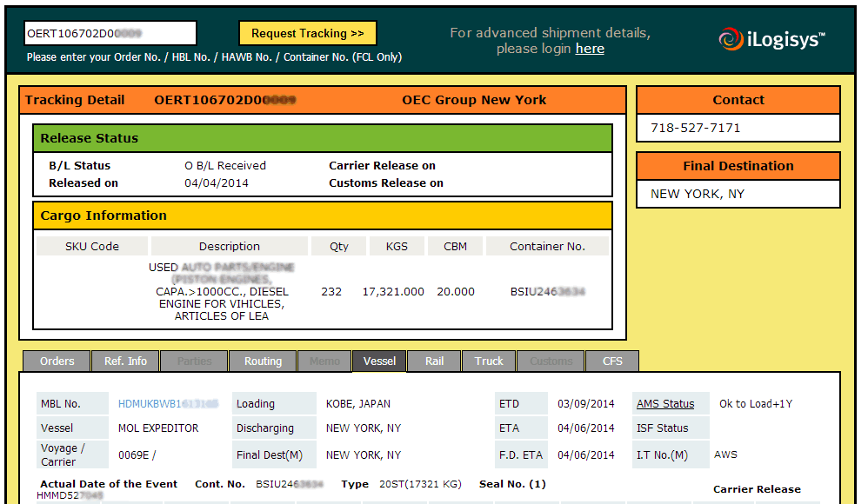Click the SKU Code column header
This screenshot has height=504, width=868.
[92, 246]
